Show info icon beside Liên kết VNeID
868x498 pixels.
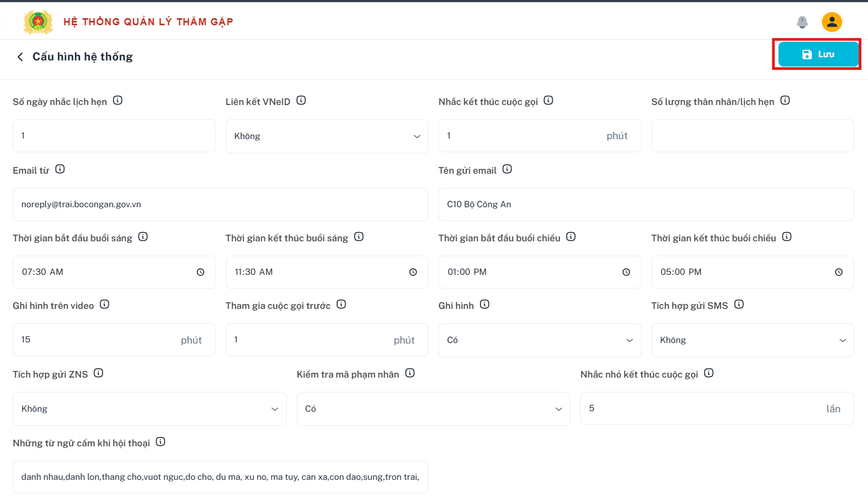tap(301, 101)
